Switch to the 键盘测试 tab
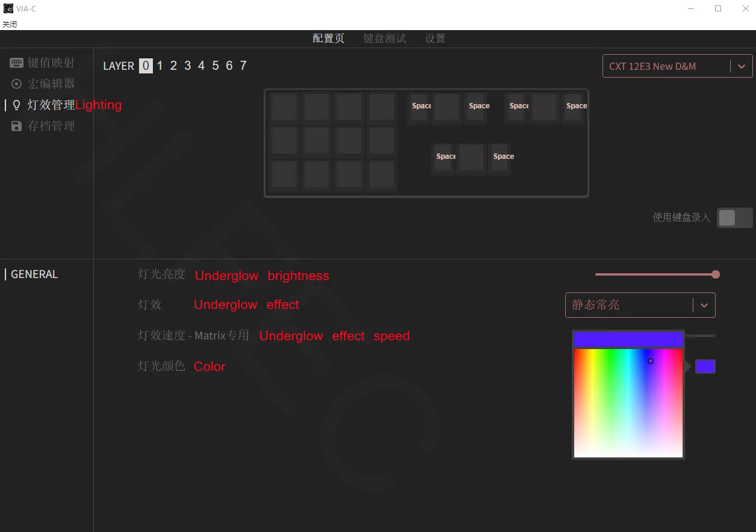Viewport: 756px width, 532px height. [x=385, y=39]
